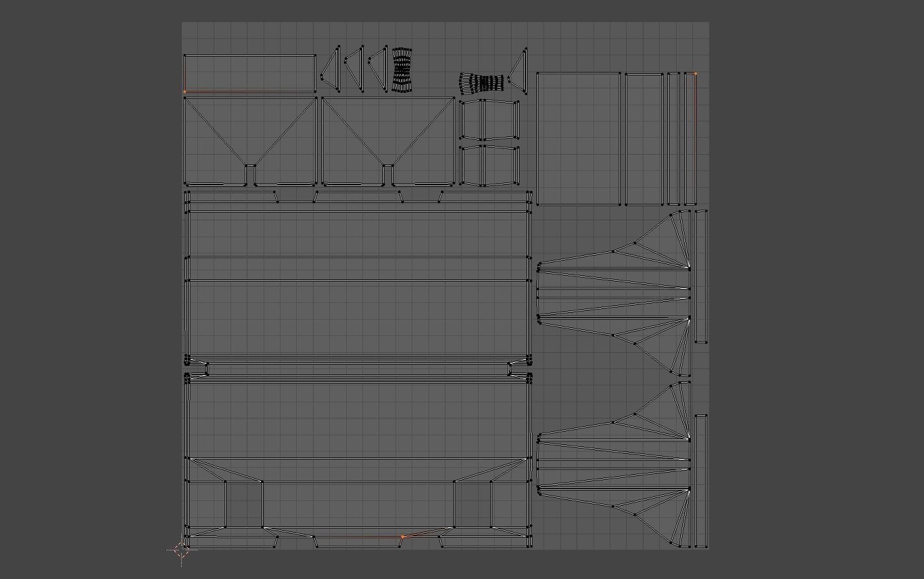
Task: Click the right darker face in bottom island
Action: (472, 504)
